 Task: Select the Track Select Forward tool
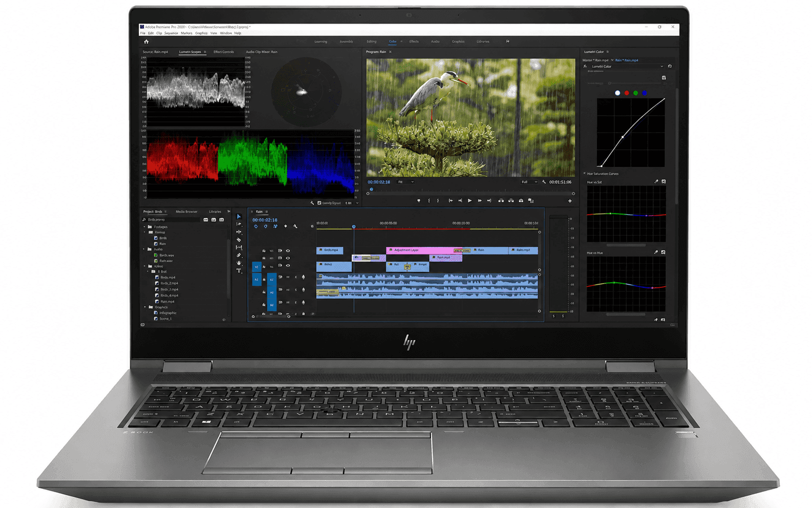coord(239,224)
